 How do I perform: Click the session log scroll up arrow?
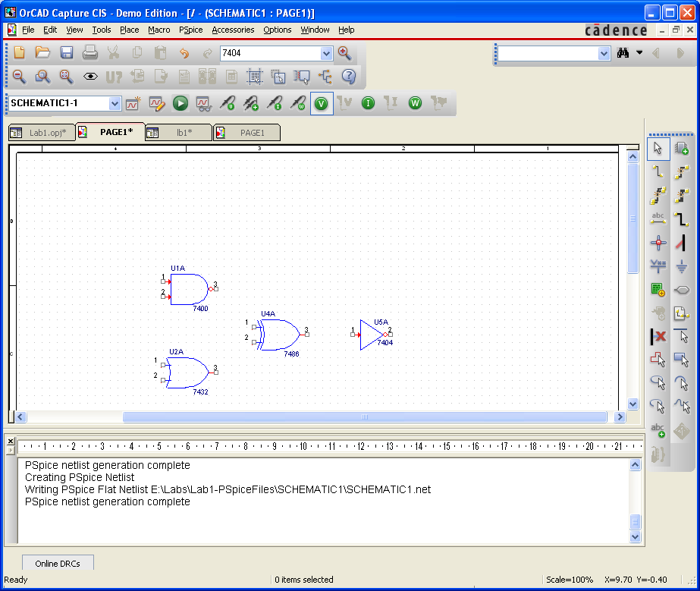tap(636, 465)
